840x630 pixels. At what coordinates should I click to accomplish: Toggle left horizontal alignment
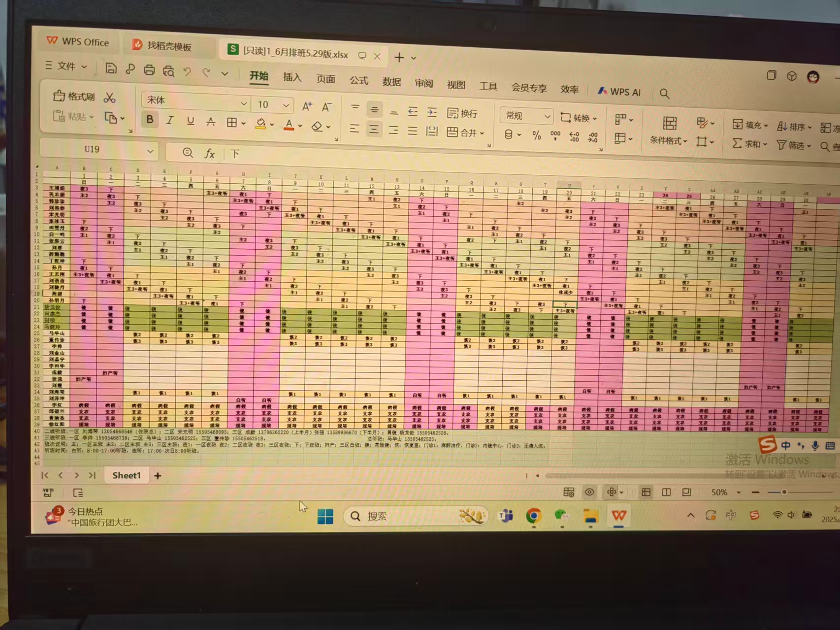point(354,129)
